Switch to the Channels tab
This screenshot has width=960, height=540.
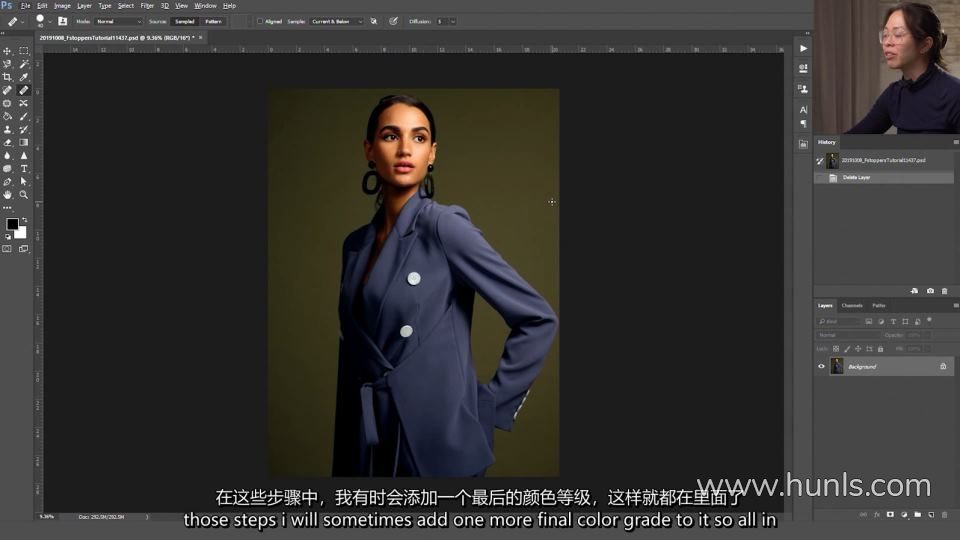(852, 306)
